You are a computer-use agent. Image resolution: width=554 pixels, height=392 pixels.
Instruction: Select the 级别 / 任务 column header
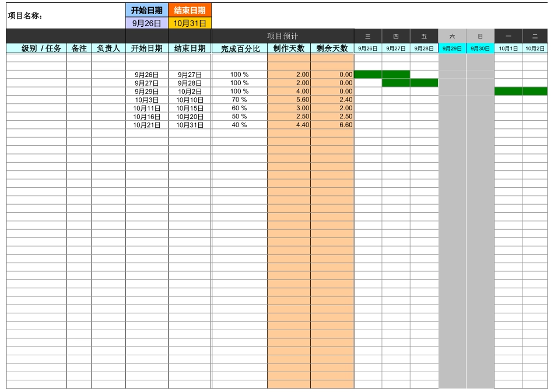click(41, 48)
